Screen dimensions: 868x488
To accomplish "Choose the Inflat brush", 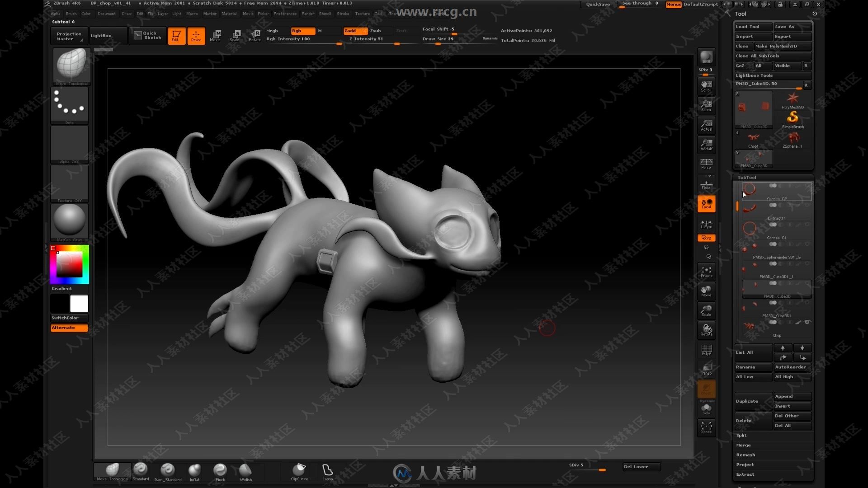I will click(x=194, y=471).
